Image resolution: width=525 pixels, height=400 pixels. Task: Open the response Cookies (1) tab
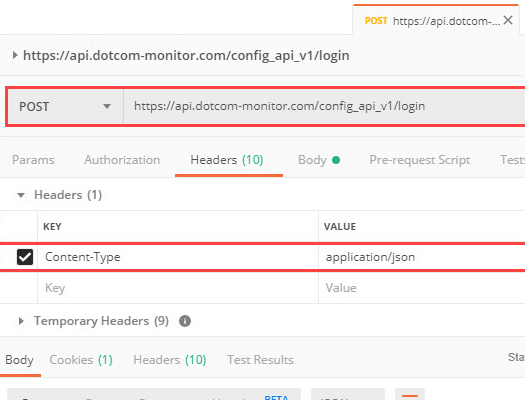tap(81, 360)
